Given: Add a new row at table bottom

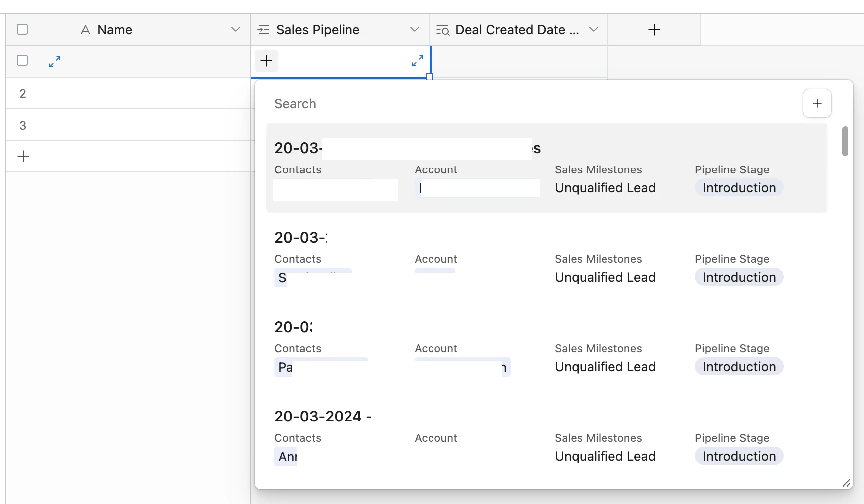Looking at the screenshot, I should coord(23,157).
